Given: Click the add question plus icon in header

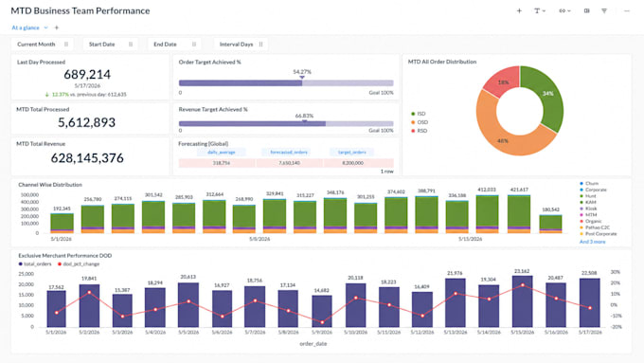Looking at the screenshot, I should tap(519, 10).
